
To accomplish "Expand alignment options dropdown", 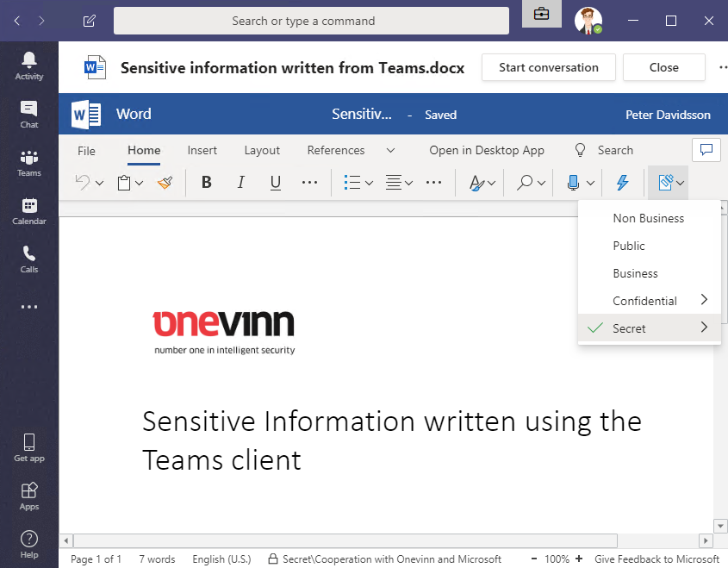I will point(408,183).
